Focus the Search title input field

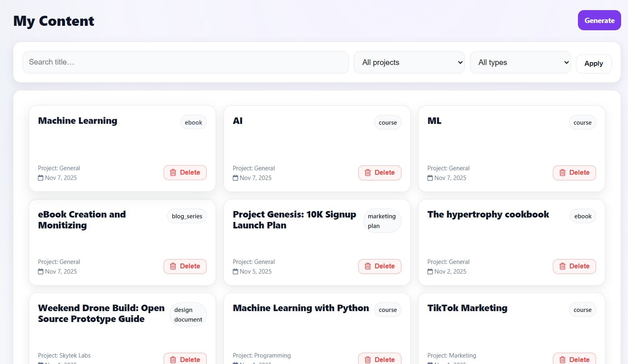coord(185,62)
